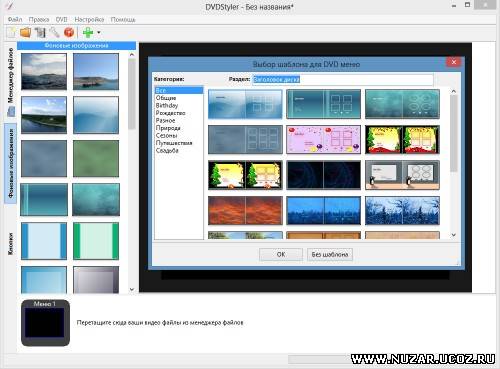This screenshot has height=369, width=500.
Task: Click the OK button
Action: point(281,254)
